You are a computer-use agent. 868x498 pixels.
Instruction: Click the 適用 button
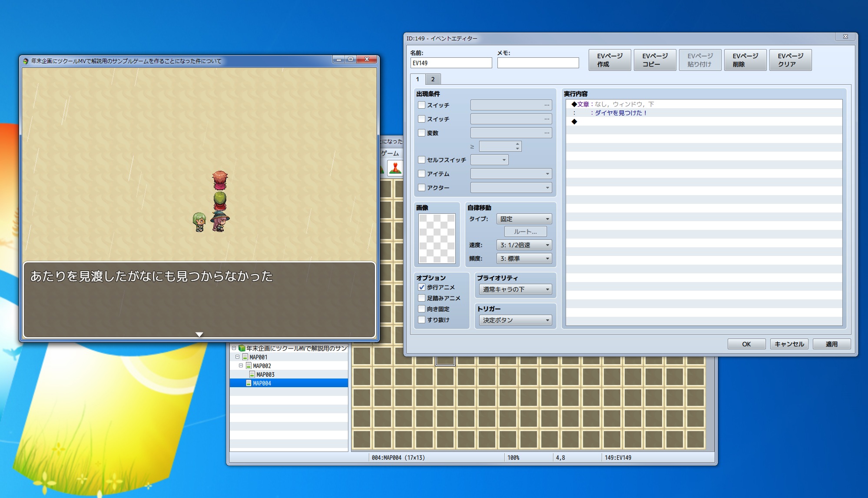[x=831, y=344]
